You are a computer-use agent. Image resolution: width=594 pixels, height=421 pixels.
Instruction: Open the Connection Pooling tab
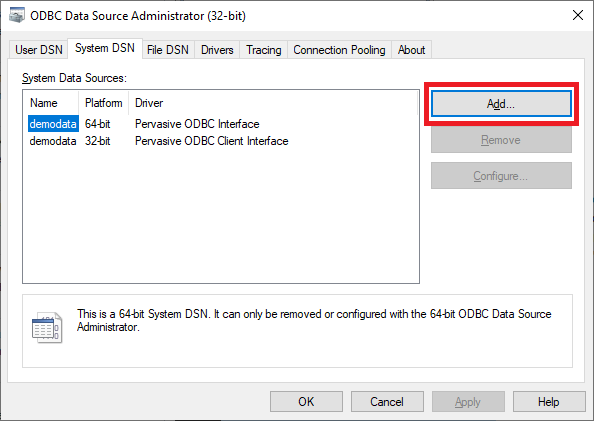(339, 50)
